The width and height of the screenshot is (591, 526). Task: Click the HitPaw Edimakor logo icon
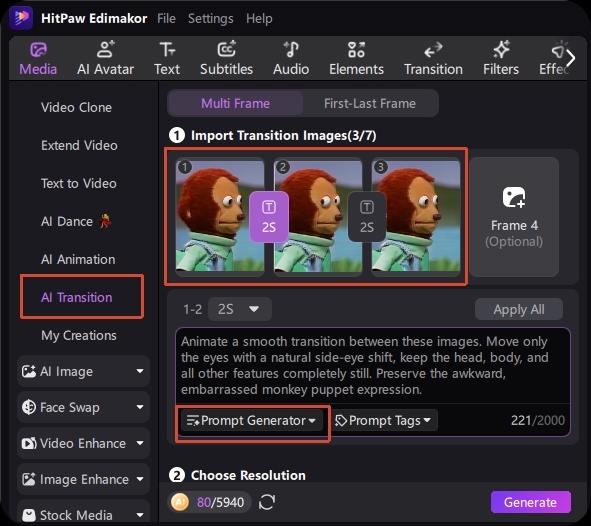[21, 18]
